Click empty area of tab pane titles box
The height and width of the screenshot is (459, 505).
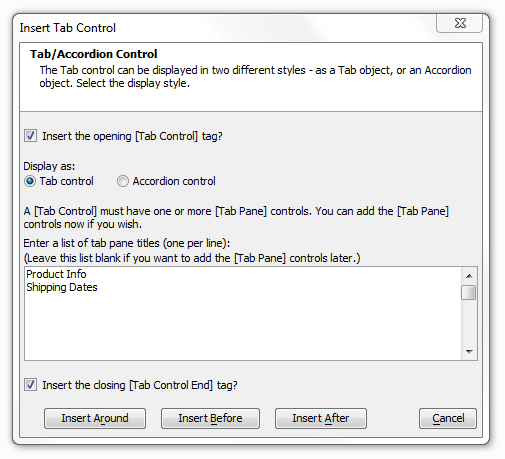point(243,327)
